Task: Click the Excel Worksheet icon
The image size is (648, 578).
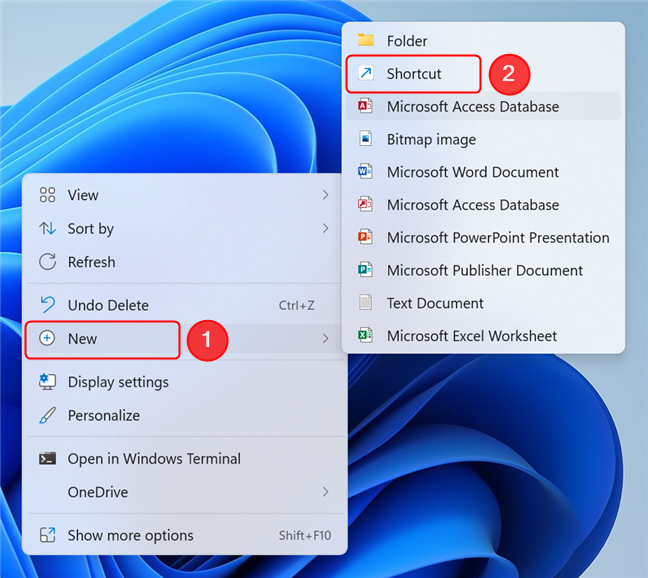Action: tap(366, 336)
